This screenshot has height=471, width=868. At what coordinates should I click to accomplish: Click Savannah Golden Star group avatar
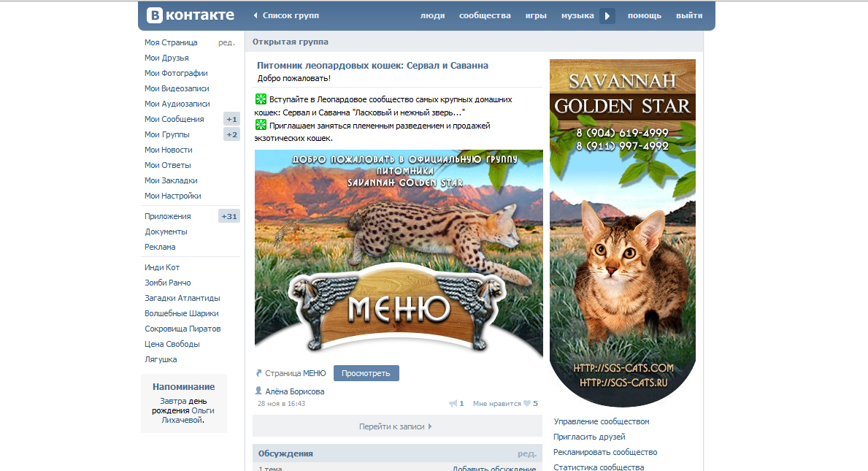[x=622, y=232]
